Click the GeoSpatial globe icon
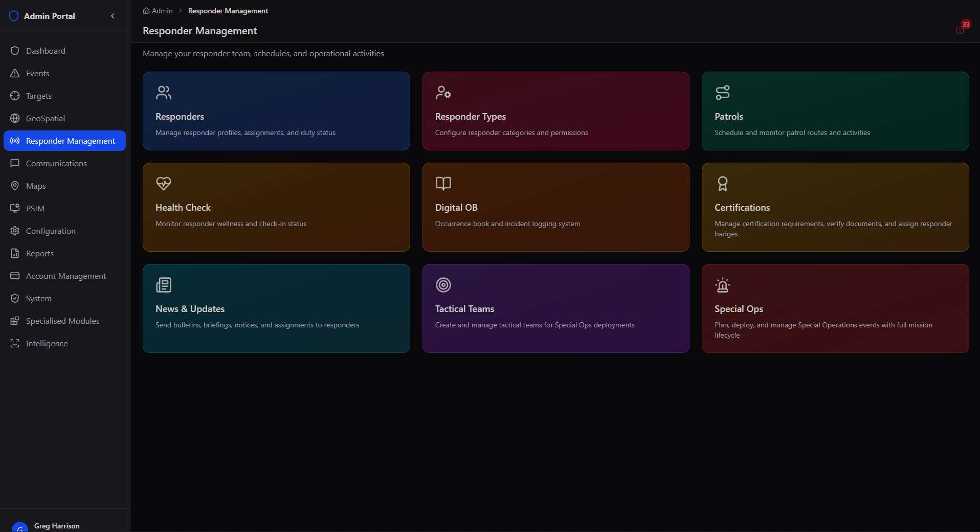Image resolution: width=980 pixels, height=532 pixels. click(15, 118)
